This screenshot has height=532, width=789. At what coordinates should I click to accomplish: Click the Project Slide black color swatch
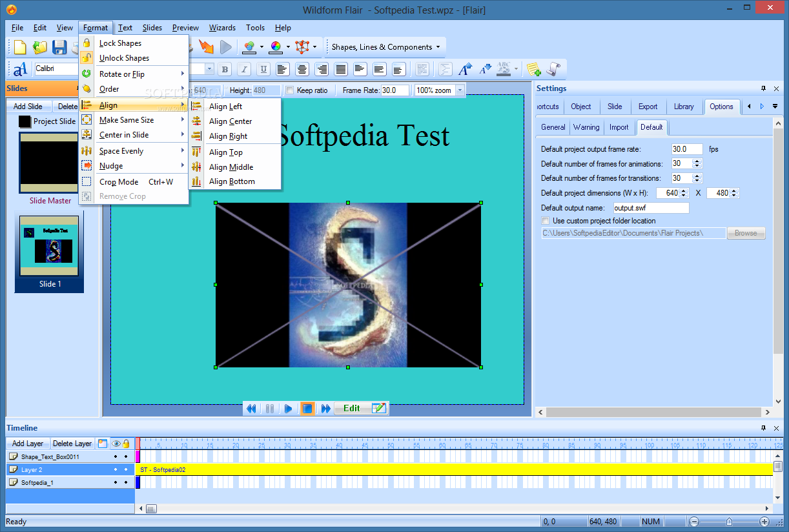point(25,121)
